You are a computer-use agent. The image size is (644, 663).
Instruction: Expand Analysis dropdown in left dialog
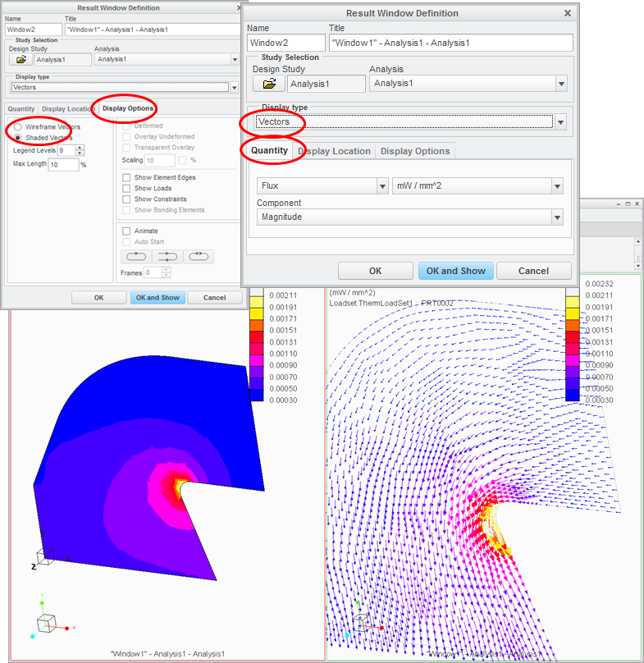coord(235,60)
